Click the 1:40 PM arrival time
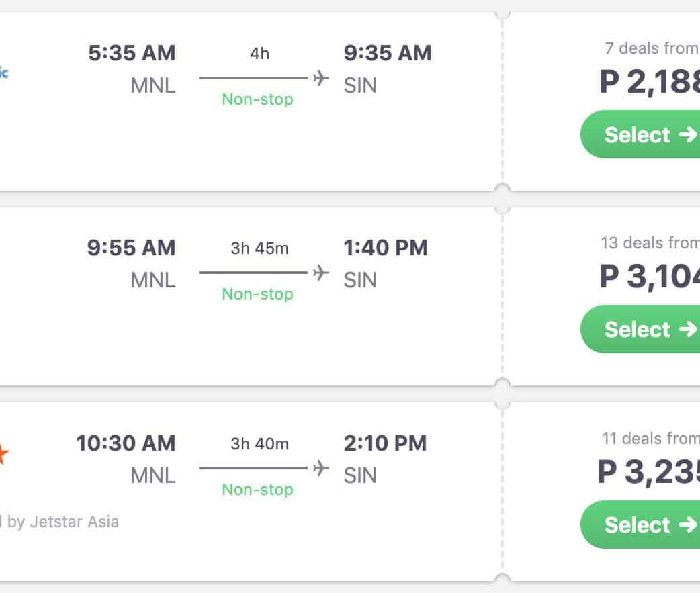 [x=386, y=248]
